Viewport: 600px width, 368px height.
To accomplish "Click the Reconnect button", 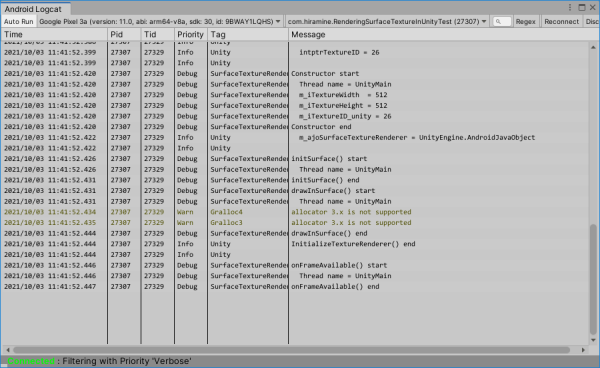I will click(561, 22).
